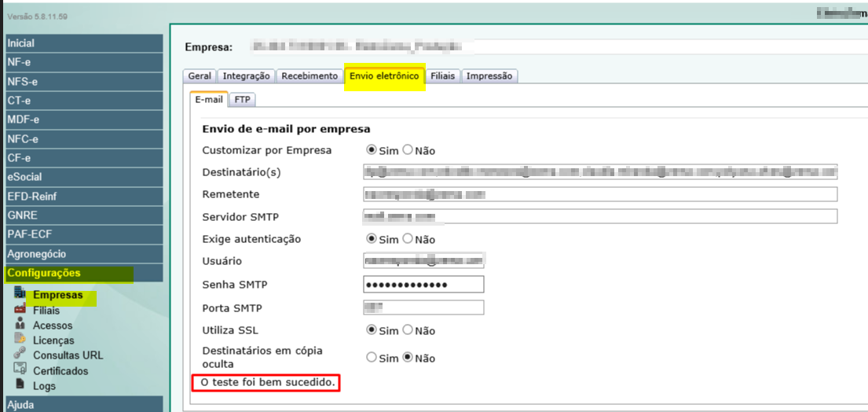This screenshot has height=412, width=868.
Task: Switch to the Impressão tab
Action: tap(489, 75)
